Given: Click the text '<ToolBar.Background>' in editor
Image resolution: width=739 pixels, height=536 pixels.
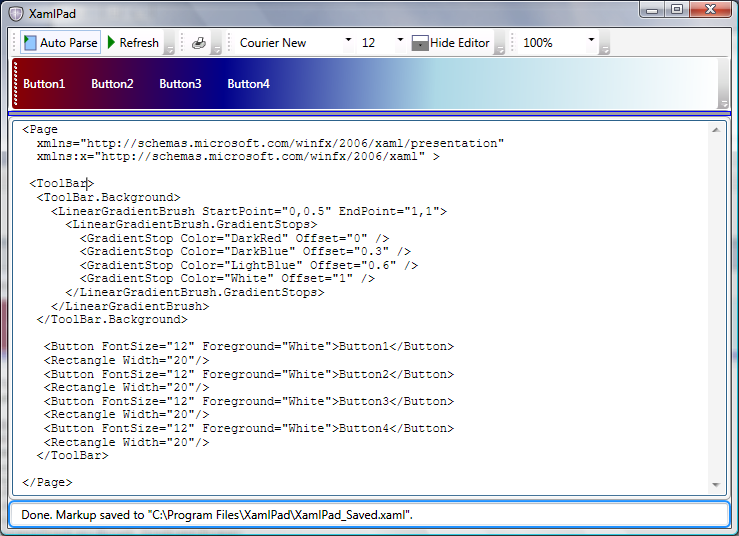Looking at the screenshot, I should coord(108,197).
